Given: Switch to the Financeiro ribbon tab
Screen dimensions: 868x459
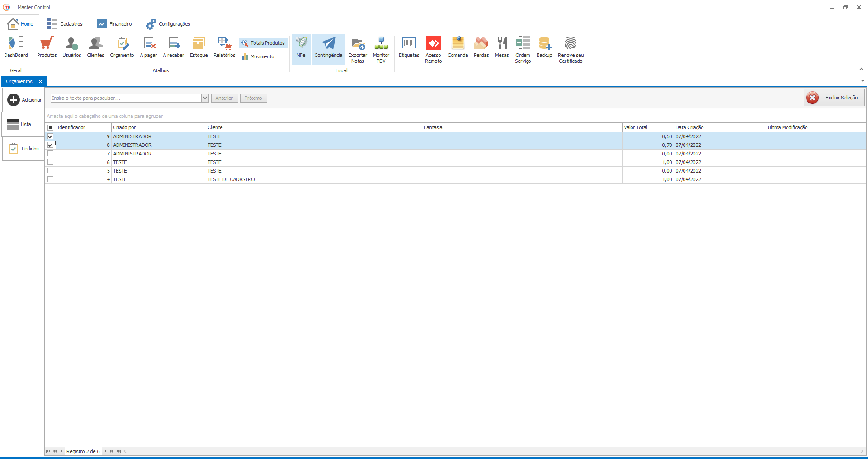Looking at the screenshot, I should click(x=114, y=24).
